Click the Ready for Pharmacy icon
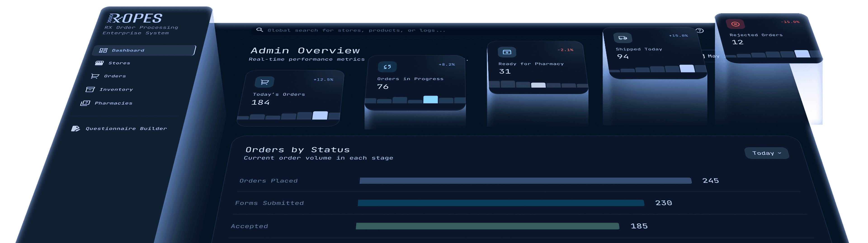The width and height of the screenshot is (868, 243). 507,52
